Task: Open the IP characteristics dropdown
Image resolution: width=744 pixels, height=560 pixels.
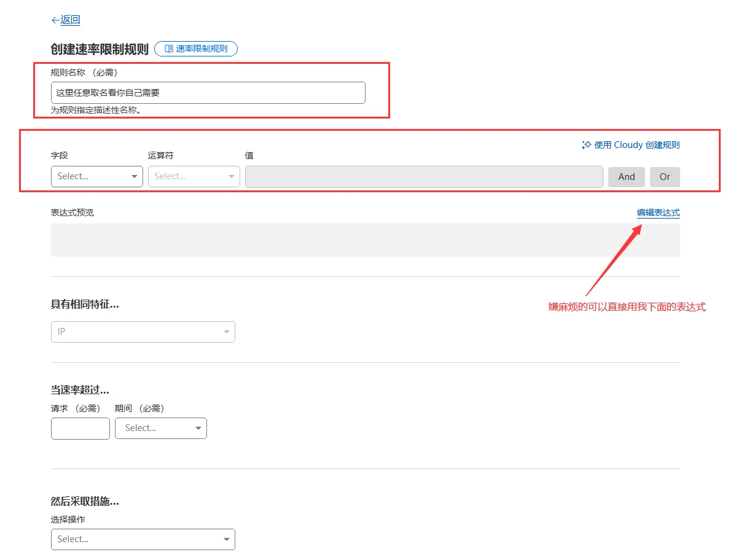Action: point(143,332)
